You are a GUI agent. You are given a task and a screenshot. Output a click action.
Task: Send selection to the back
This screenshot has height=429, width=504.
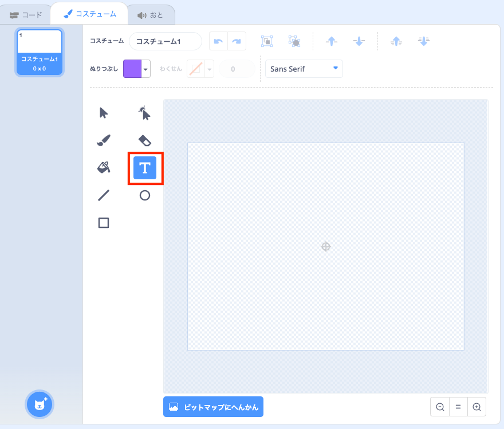point(424,41)
